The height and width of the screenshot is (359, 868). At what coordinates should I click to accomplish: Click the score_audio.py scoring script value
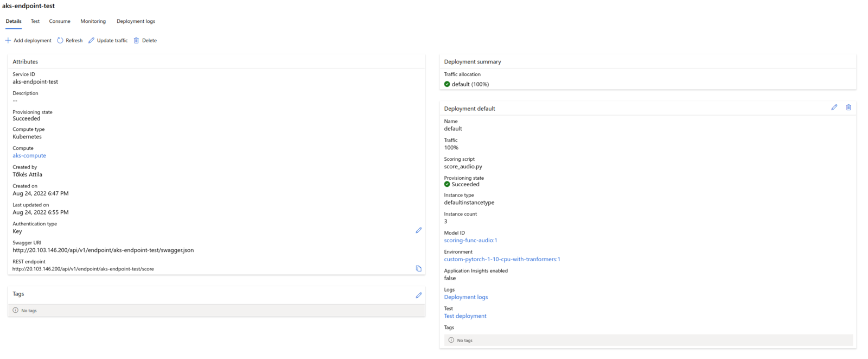[463, 167]
